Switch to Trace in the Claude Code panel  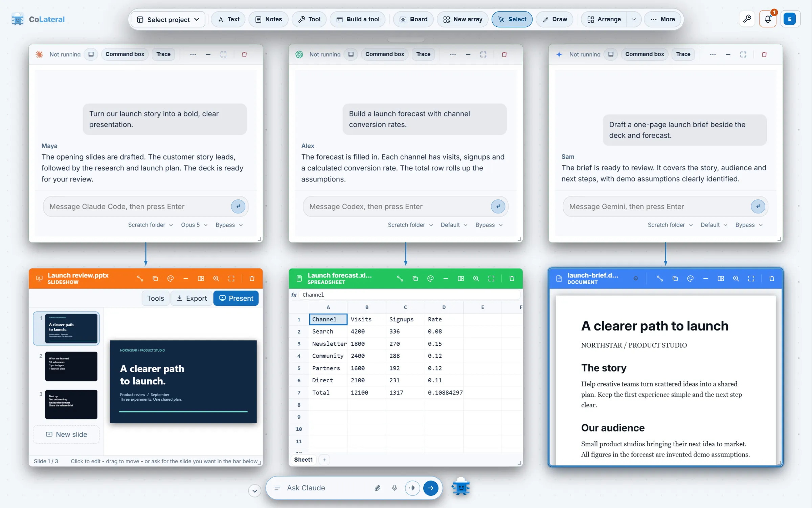(163, 54)
